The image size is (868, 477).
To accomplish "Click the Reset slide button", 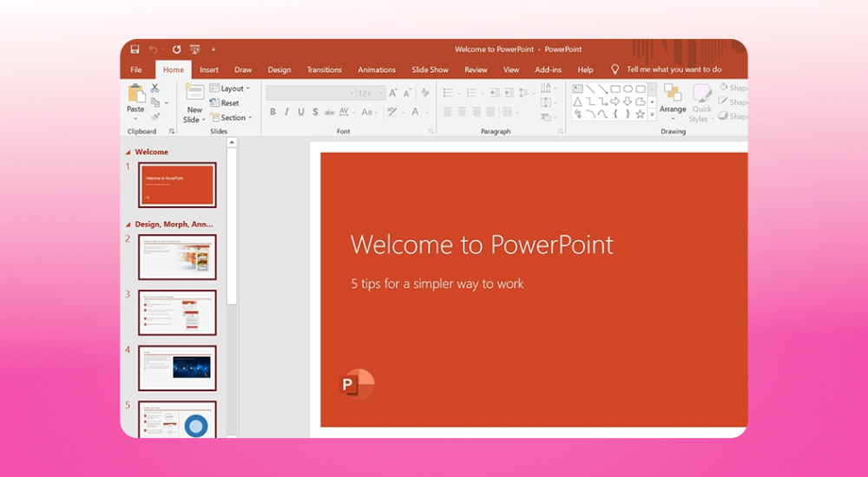I will [224, 103].
